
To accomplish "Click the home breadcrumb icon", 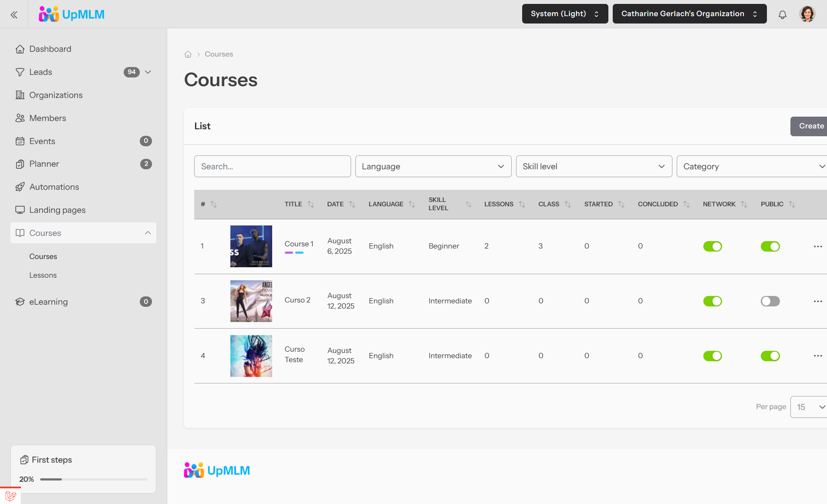I will (x=188, y=54).
